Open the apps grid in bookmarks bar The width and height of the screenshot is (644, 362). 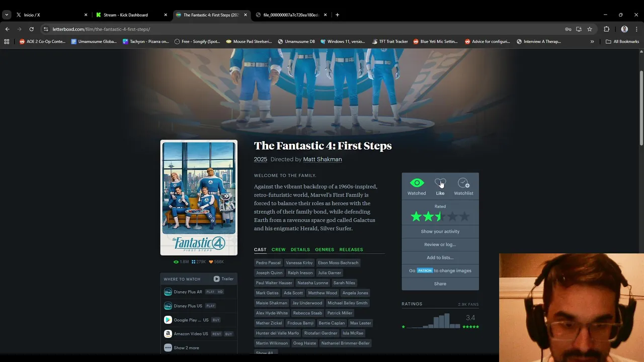(7, 42)
